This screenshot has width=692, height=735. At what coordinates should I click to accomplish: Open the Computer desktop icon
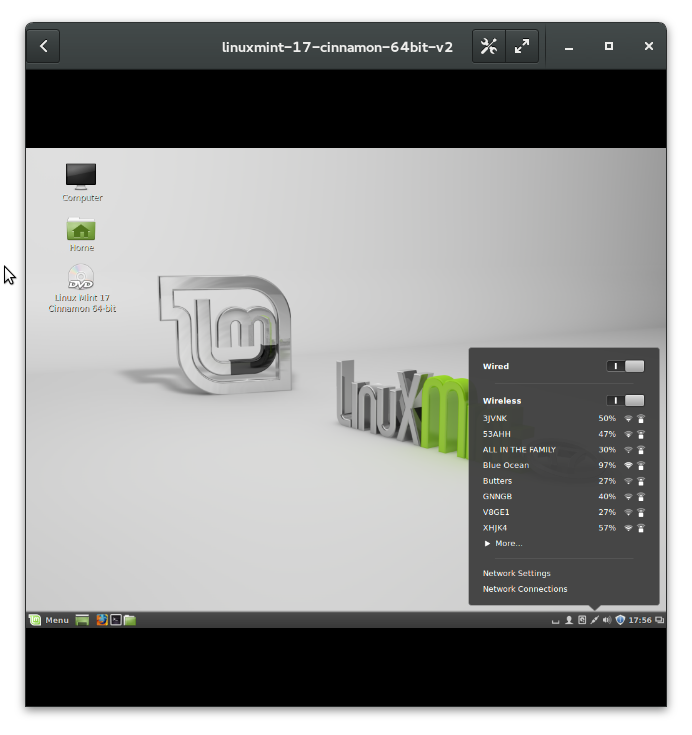82,183
